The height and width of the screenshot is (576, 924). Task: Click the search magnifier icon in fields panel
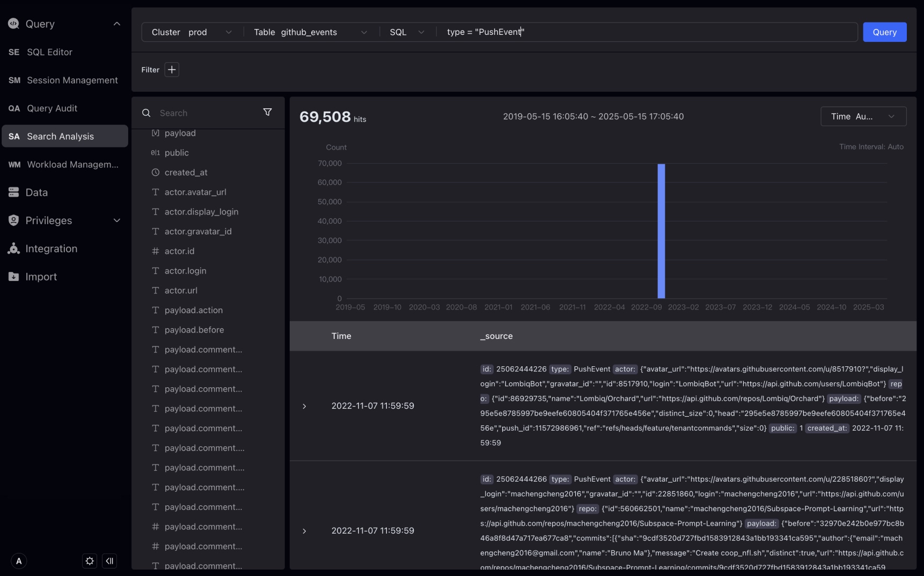[146, 113]
